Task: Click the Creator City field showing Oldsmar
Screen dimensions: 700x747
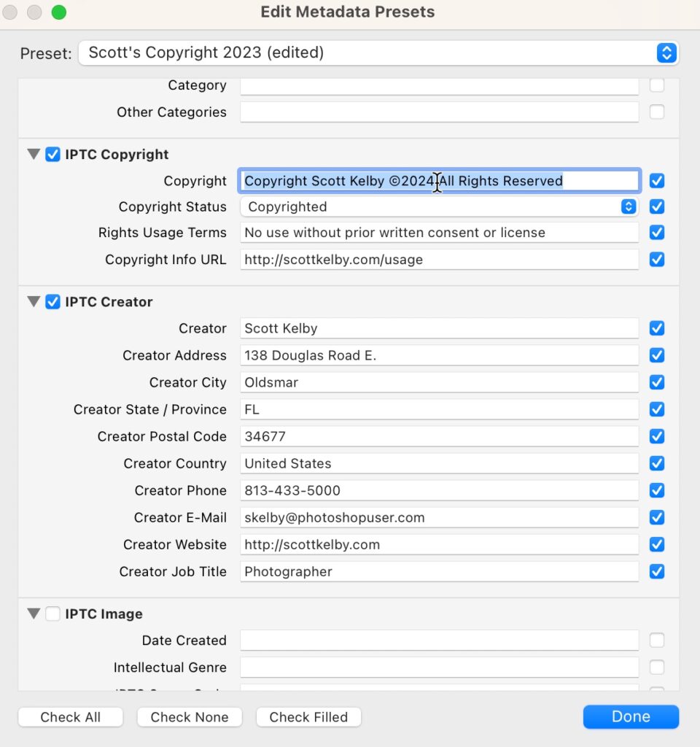Action: (439, 382)
